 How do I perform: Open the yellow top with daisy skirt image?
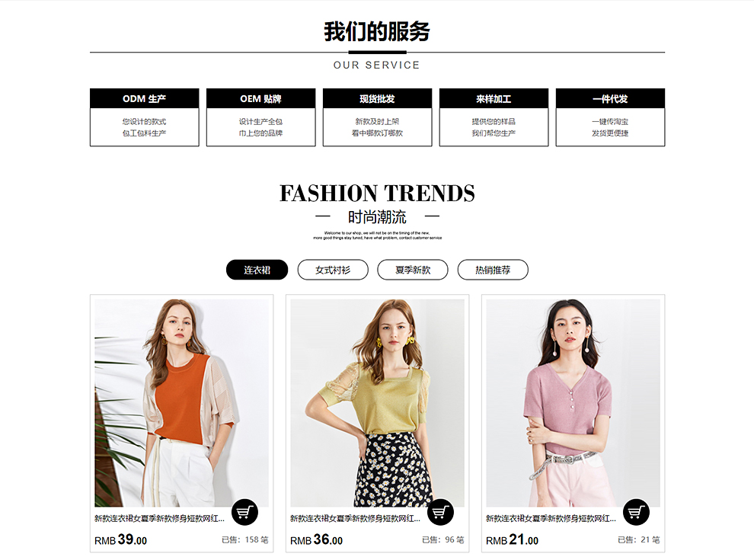(378, 403)
